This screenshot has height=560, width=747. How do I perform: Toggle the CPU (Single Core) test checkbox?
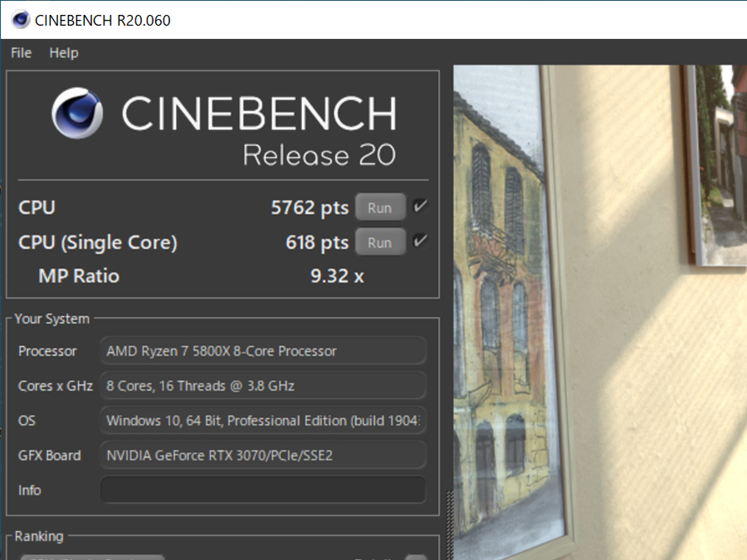pos(420,241)
